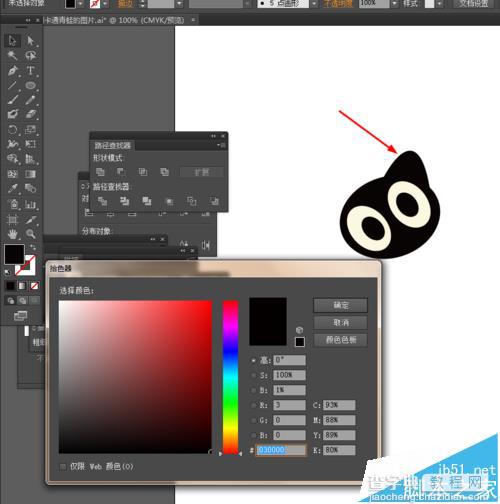The height and width of the screenshot is (504, 500).
Task: Select the Blob Brush tool
Action: (13, 114)
